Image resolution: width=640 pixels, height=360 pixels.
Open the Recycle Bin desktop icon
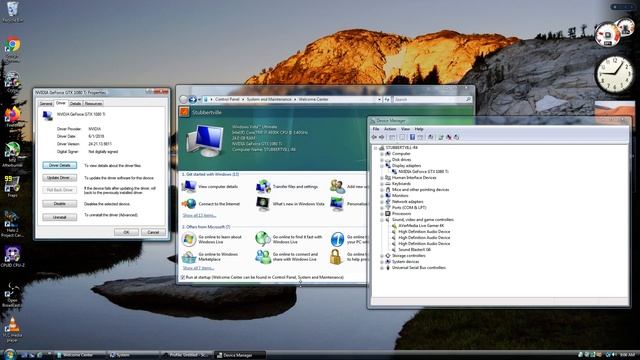click(x=13, y=10)
